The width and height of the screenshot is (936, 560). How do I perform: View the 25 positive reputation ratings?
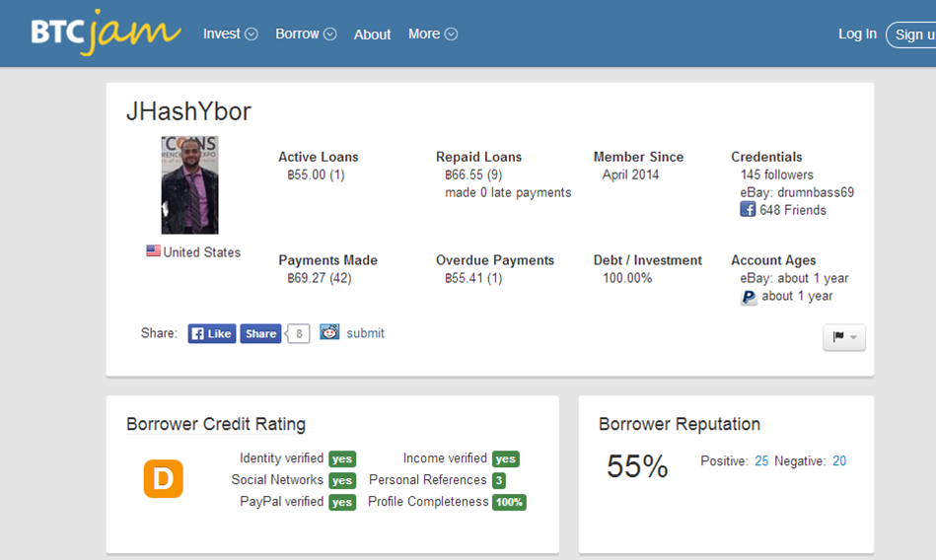point(761,460)
